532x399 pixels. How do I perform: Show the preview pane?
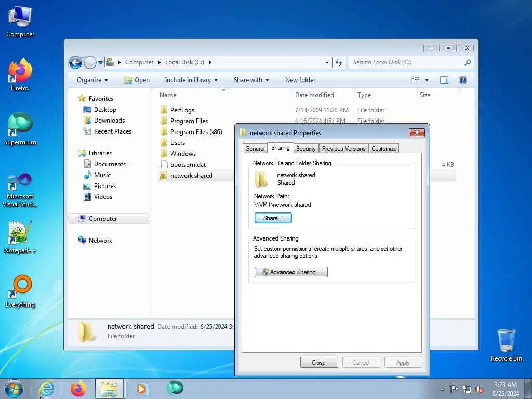coord(444,80)
